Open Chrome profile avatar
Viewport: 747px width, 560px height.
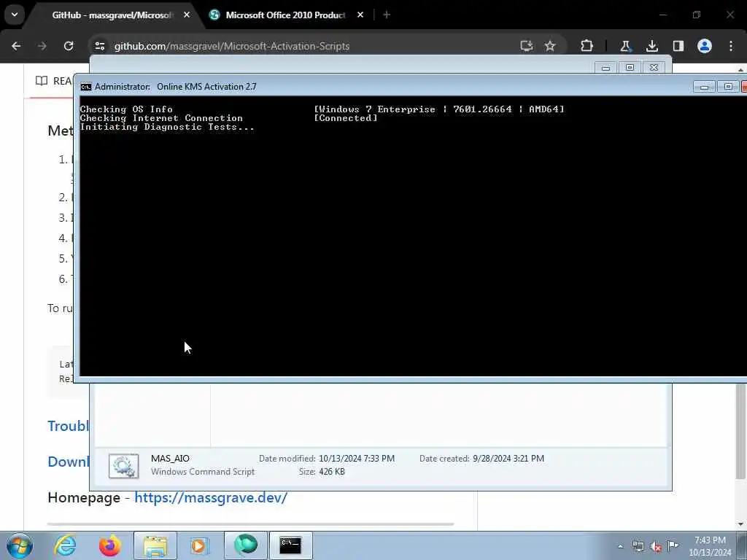[705, 46]
